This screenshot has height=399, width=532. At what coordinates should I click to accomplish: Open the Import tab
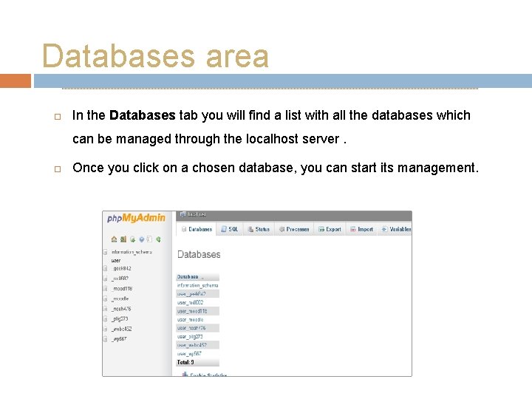click(x=361, y=229)
